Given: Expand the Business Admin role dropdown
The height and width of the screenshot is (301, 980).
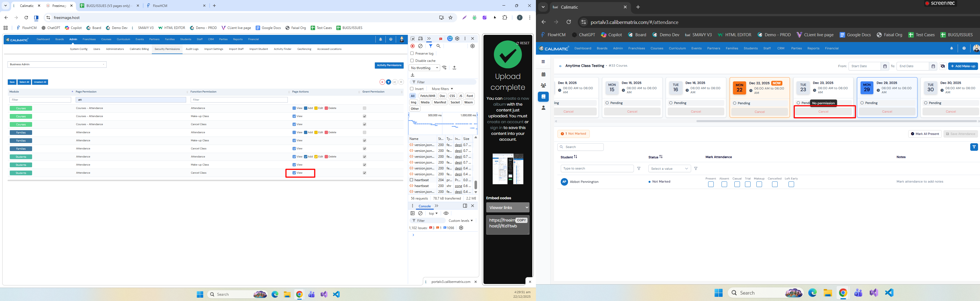Looking at the screenshot, I should pos(57,65).
